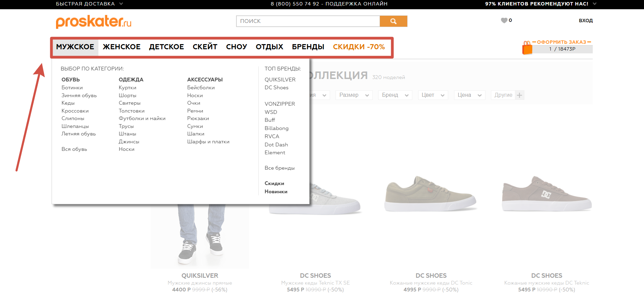The height and width of the screenshot is (301, 644).
Task: Open the Отдых menu tab
Action: click(x=270, y=47)
